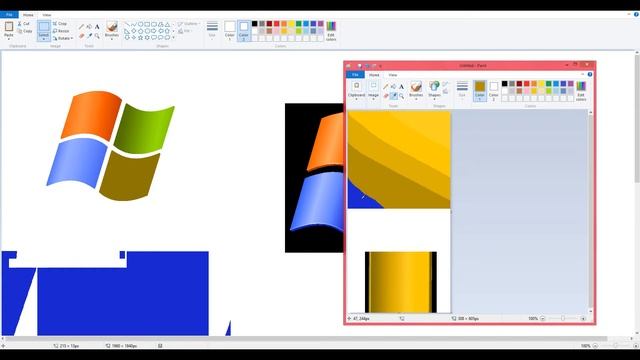
Task: Expand the Select dropdown in back Paint window
Action: [x=44, y=38]
